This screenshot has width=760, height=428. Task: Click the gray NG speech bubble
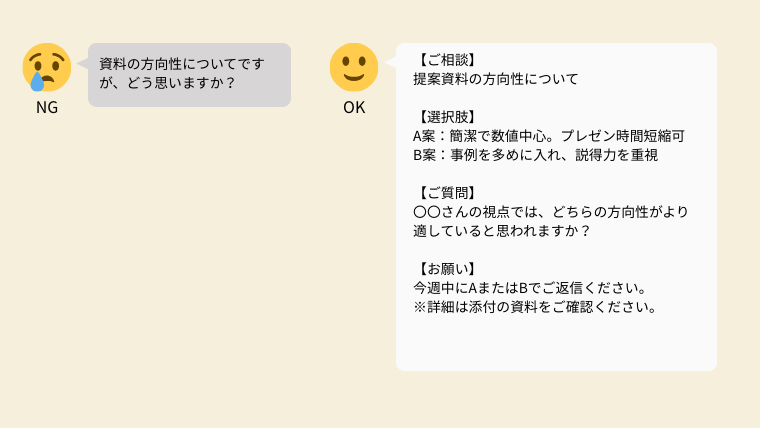(x=190, y=75)
